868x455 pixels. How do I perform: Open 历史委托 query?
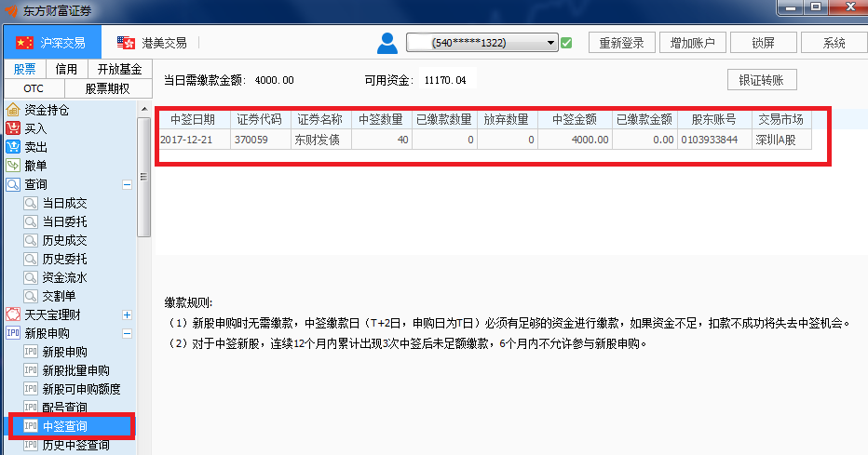65,259
